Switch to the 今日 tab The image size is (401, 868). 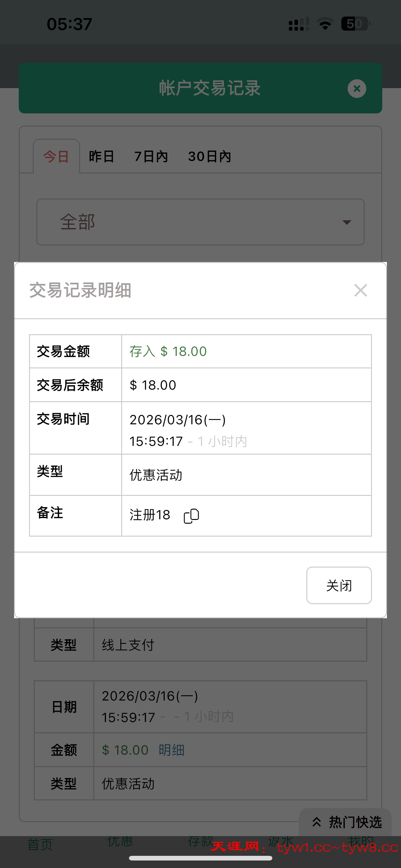[56, 157]
